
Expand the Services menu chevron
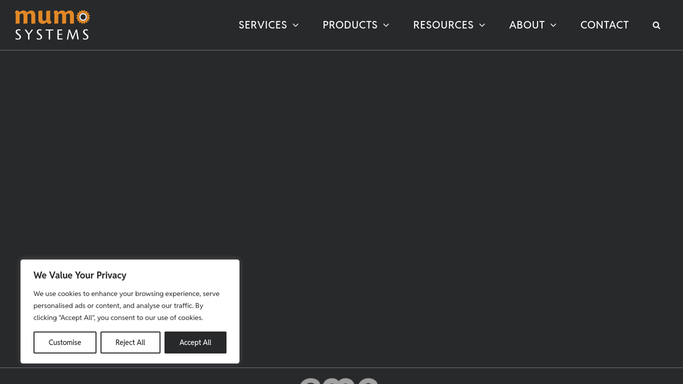coord(296,25)
